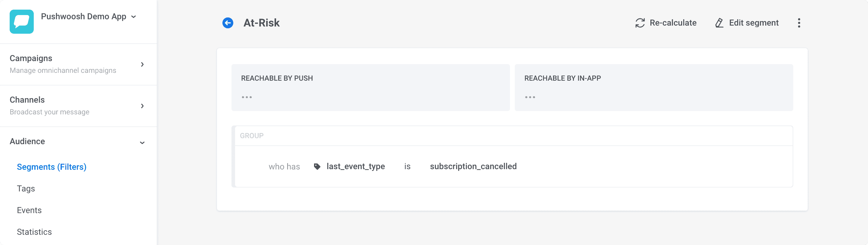Click the Re-calculate refresh icon
Image resolution: width=868 pixels, height=245 pixels.
coord(640,23)
